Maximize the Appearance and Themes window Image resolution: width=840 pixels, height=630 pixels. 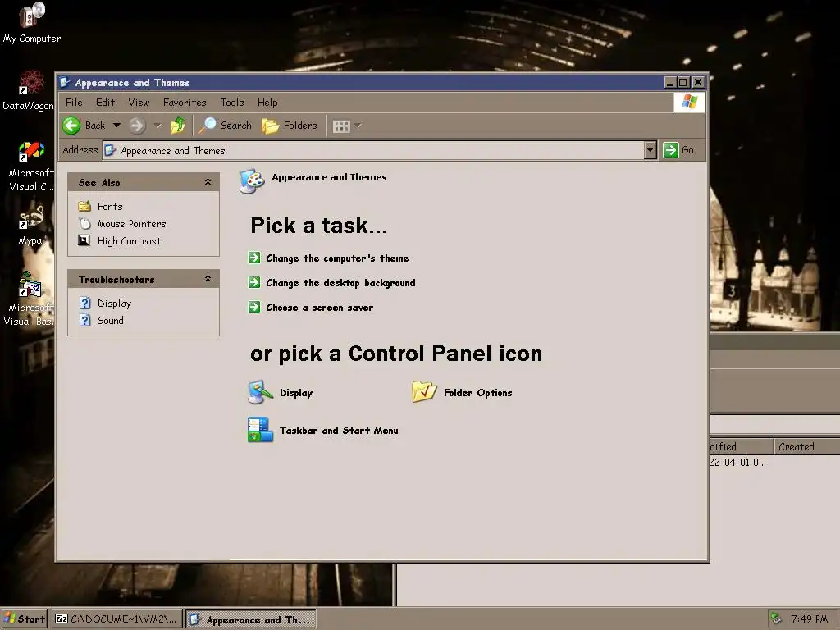(x=683, y=82)
